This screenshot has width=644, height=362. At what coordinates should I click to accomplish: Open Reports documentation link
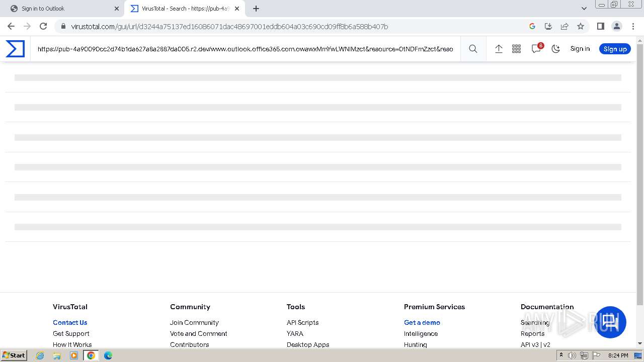532,333
